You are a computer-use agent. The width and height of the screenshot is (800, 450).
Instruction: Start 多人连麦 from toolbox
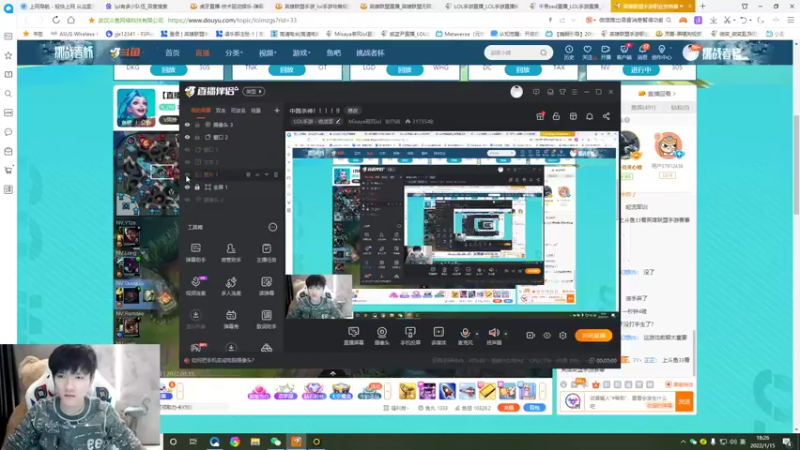click(231, 286)
